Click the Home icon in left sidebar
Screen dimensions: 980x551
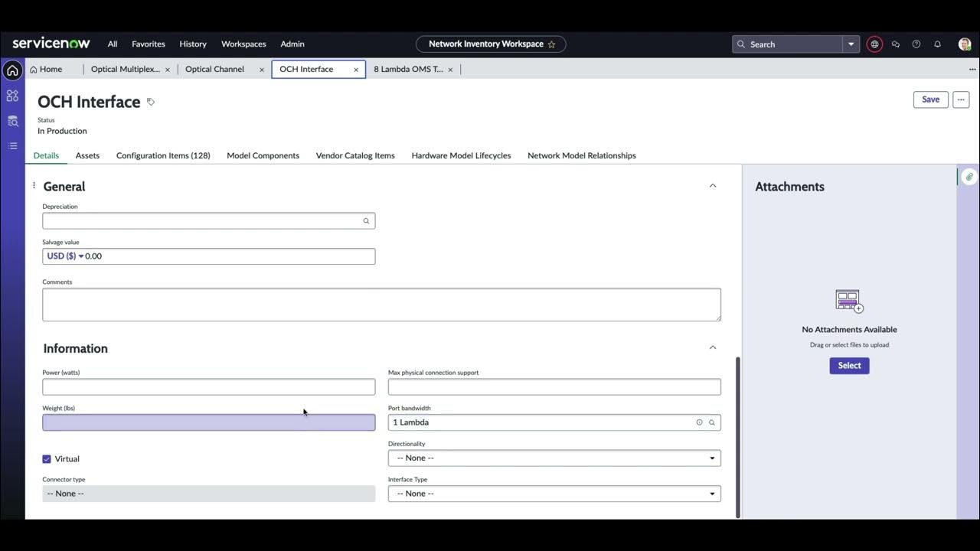(12, 71)
